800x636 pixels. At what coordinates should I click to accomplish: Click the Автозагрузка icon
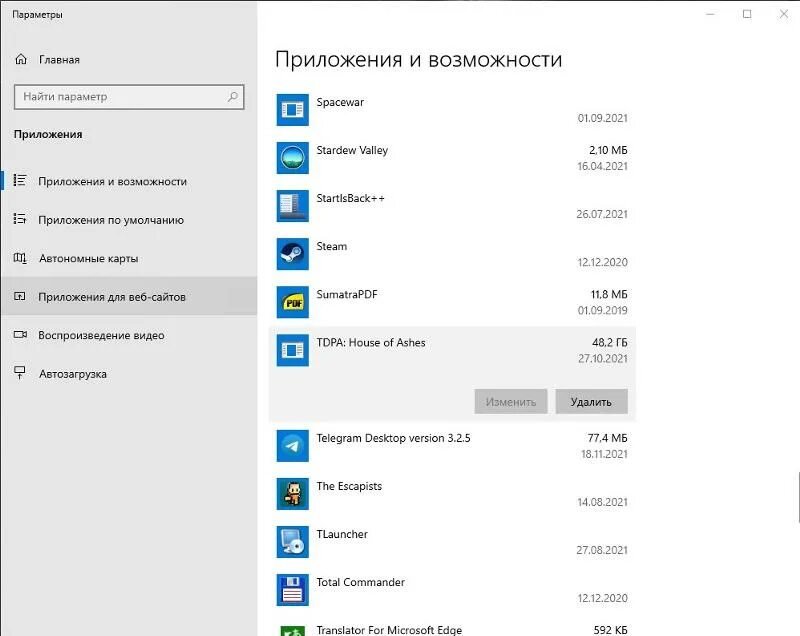(x=20, y=373)
